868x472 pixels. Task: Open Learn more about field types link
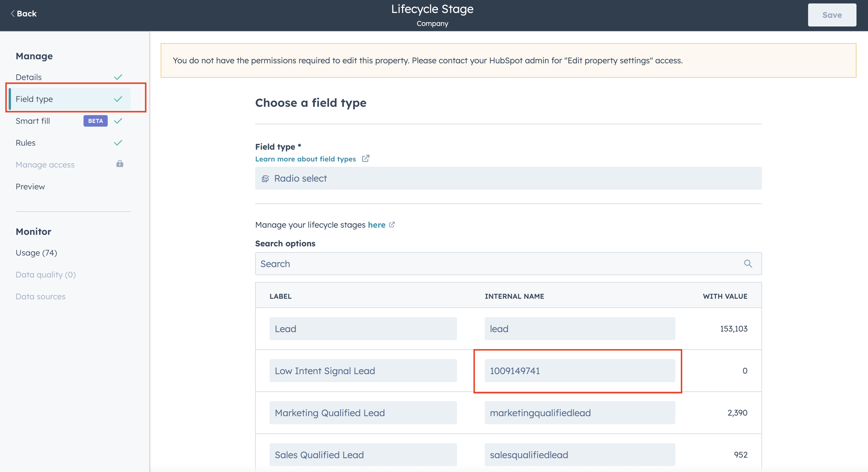[x=305, y=159]
